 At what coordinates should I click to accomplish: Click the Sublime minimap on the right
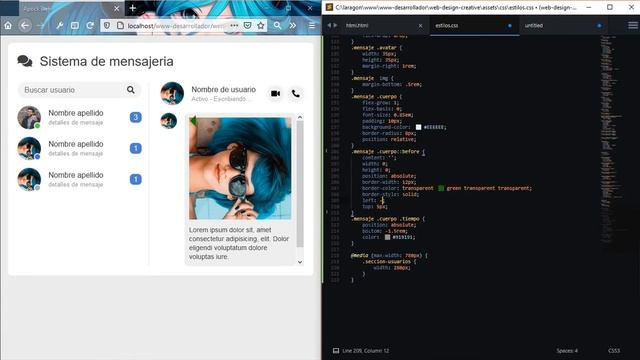tap(611, 139)
